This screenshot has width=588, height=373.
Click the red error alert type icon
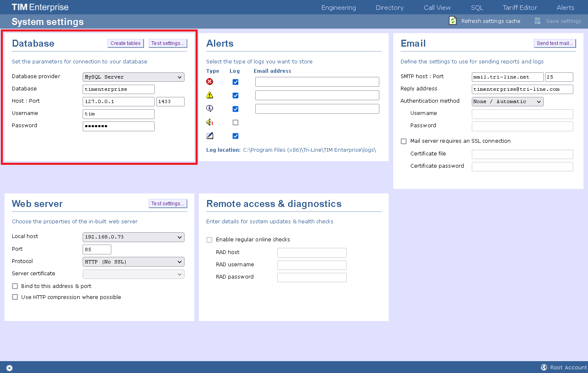pos(210,81)
